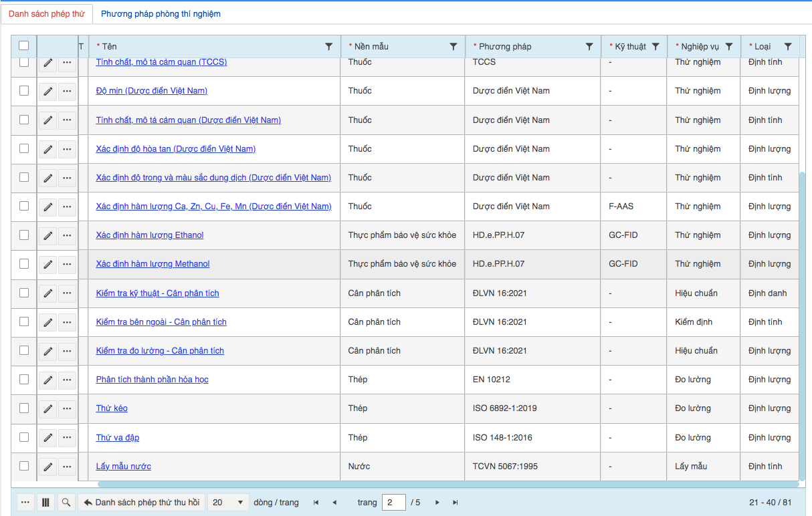Open filter for 'Loại' column
Viewport: 812px width, 516px height.
click(x=788, y=47)
